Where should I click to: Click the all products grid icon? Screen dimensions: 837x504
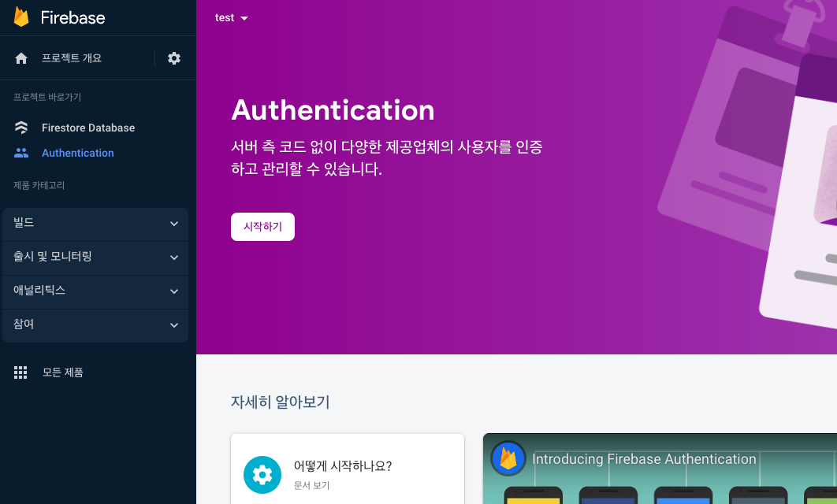coord(20,372)
